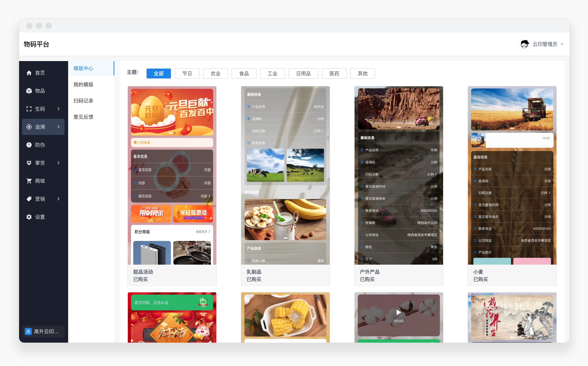Filter templates by 农业

[215, 74]
